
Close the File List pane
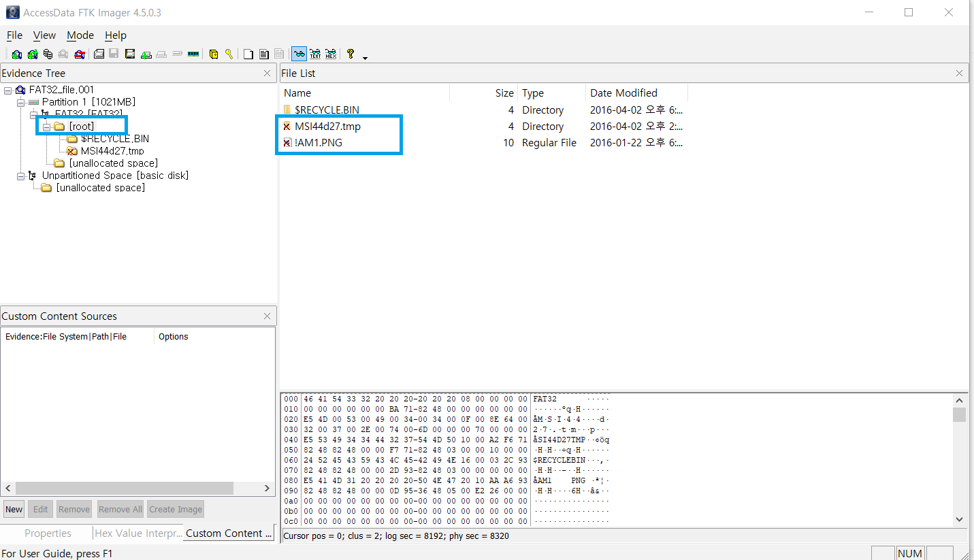(959, 73)
